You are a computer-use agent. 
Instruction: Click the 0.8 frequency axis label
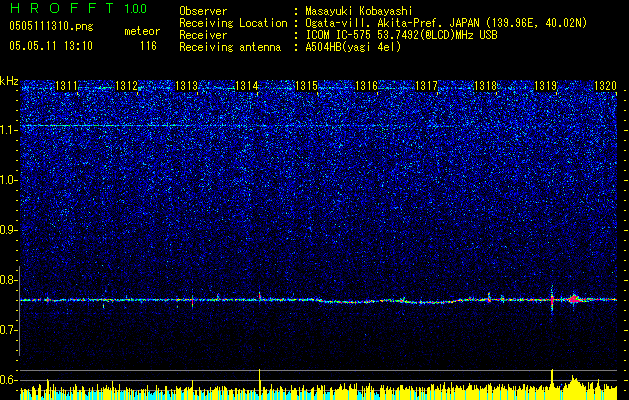click(9, 280)
